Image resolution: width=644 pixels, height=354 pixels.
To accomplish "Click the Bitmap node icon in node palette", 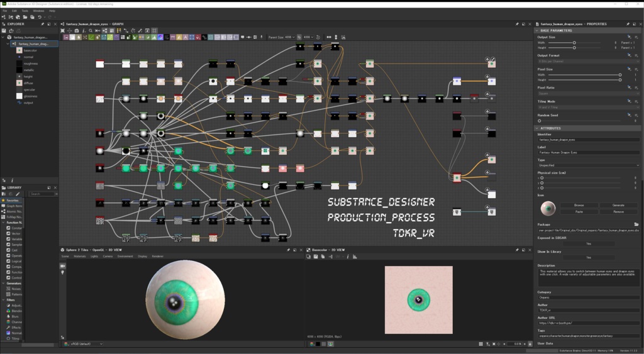I will 65,37.
